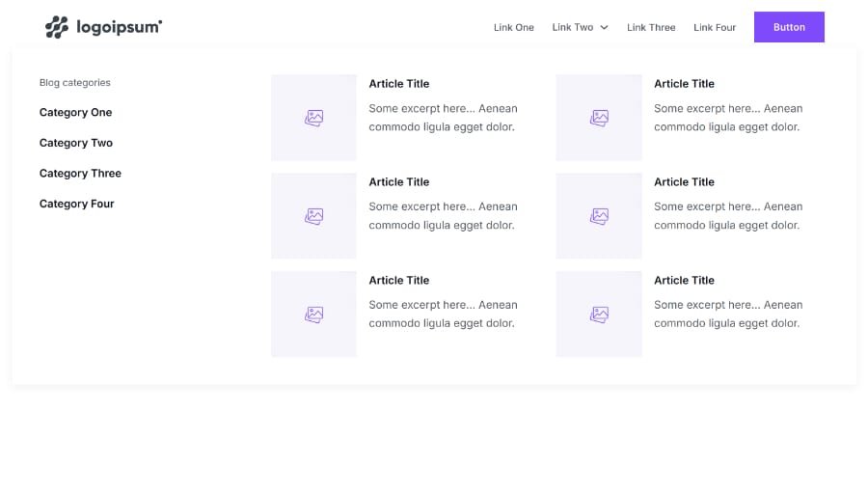This screenshot has height=493, width=868.
Task: Open Category One blog category
Action: [x=75, y=113]
